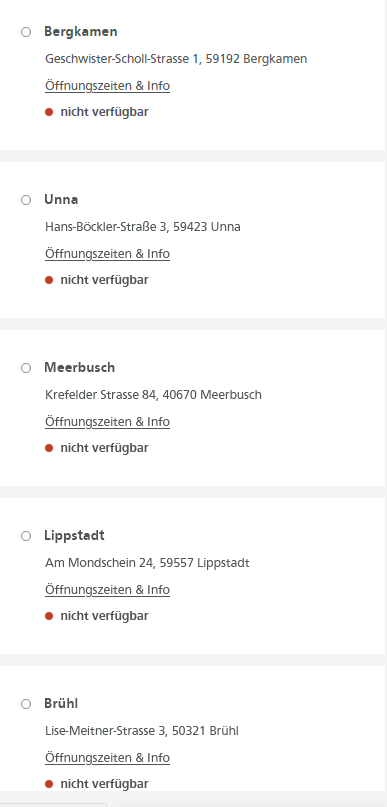Viewport: 387px width, 807px height.
Task: Click the Unna store name heading
Action: pos(61,200)
